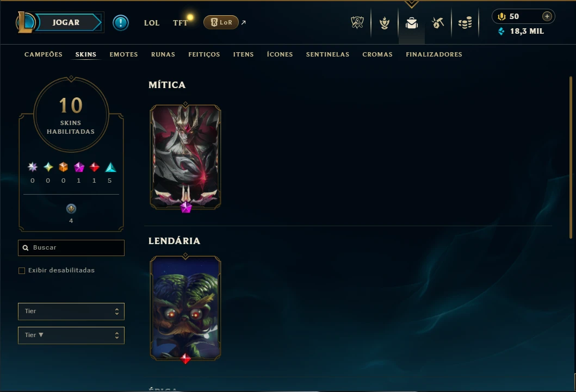
Task: Open the Profile laurel icon
Action: 384,23
